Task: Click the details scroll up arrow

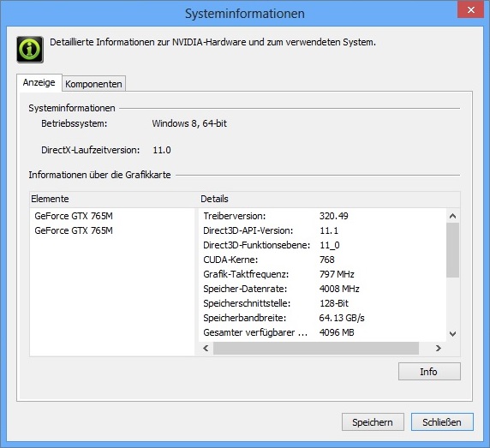Action: pyautogui.click(x=452, y=216)
